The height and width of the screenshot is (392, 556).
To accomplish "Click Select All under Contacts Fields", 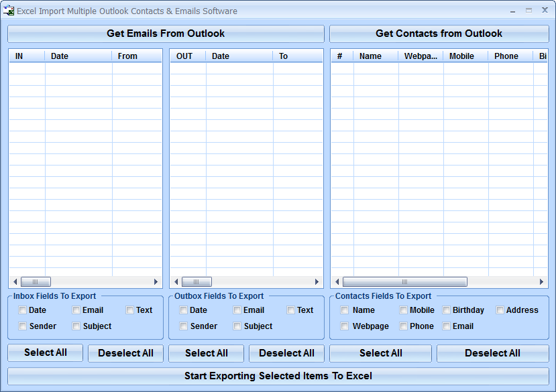I will [380, 353].
